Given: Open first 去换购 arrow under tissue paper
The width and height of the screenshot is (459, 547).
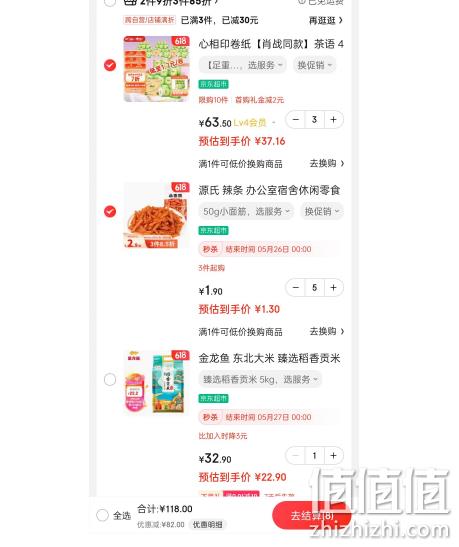Looking at the screenshot, I should [x=327, y=163].
